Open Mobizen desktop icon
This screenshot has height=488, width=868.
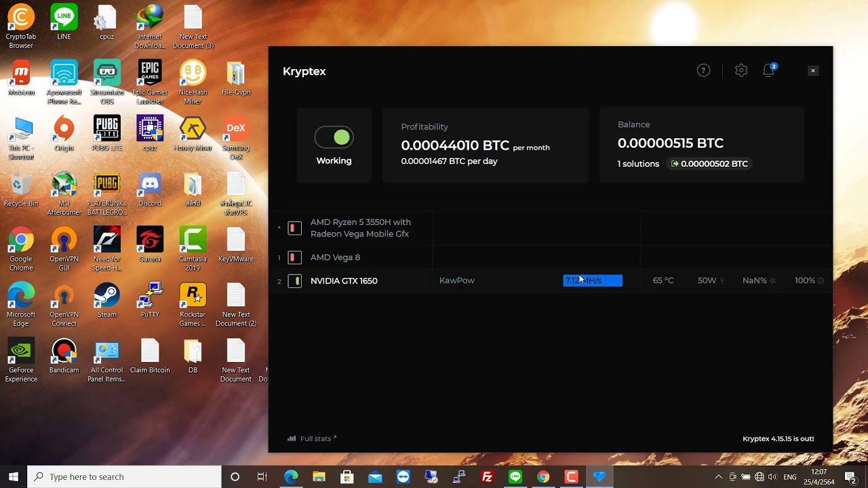21,79
